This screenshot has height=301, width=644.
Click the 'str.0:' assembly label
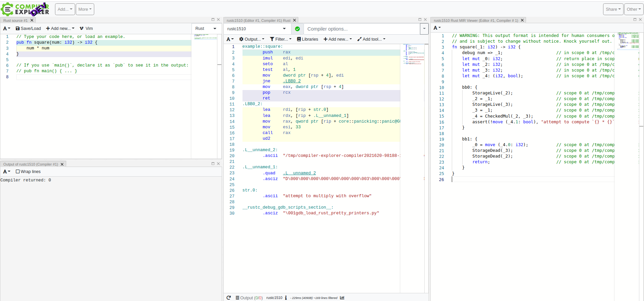point(250,190)
